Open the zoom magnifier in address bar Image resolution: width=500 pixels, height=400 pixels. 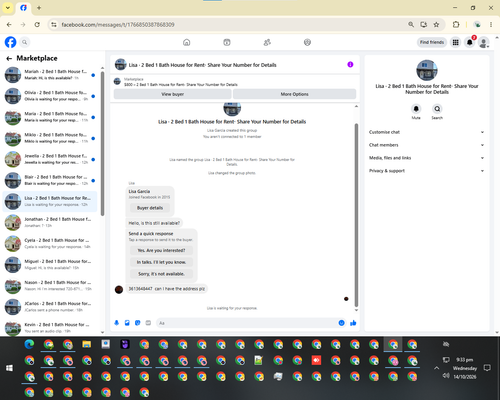click(411, 24)
